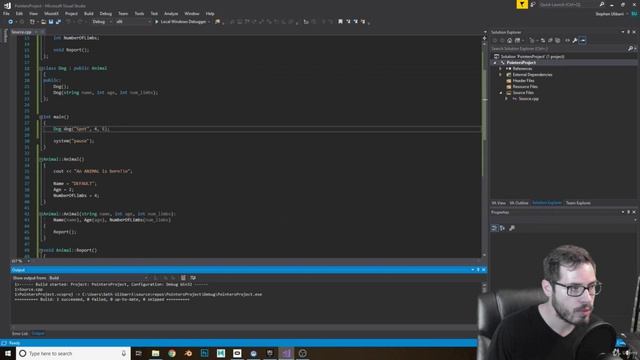Viewport: 640px width, 360px height.
Task: Collapse the main() function outline
Action: 41,117
